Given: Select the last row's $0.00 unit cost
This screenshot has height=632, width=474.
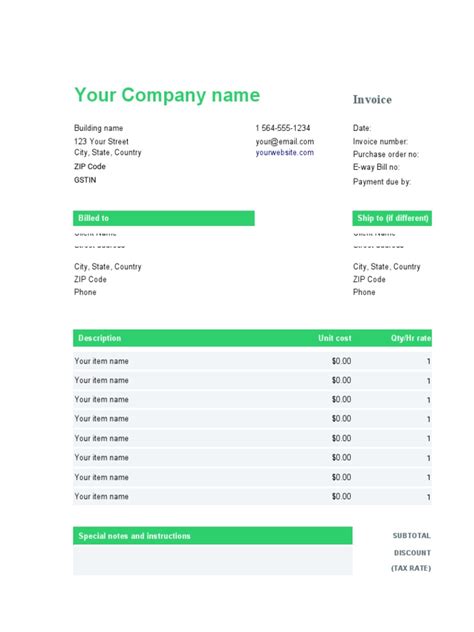Looking at the screenshot, I should click(x=341, y=497).
